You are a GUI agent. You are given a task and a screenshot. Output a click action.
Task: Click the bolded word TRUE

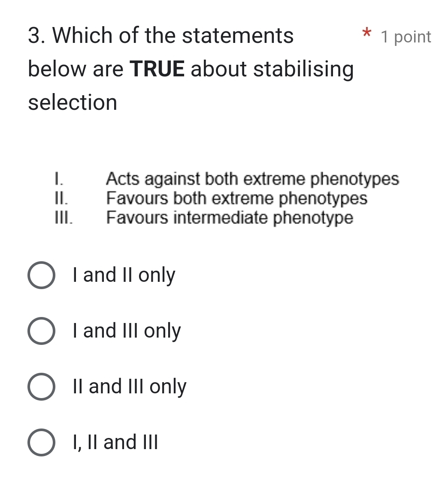tap(158, 69)
